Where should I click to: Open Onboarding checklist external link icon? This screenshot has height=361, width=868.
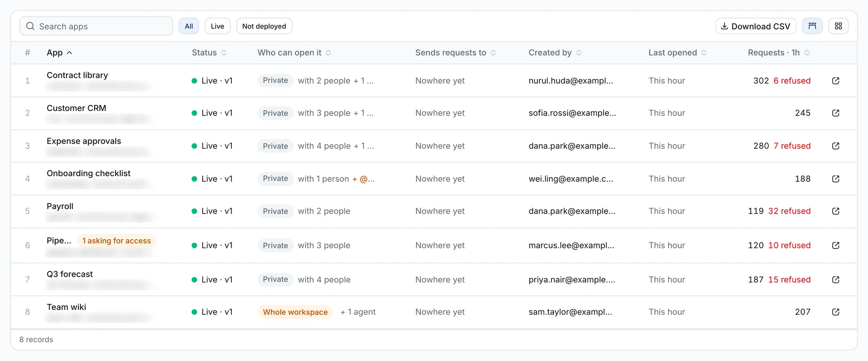click(836, 179)
